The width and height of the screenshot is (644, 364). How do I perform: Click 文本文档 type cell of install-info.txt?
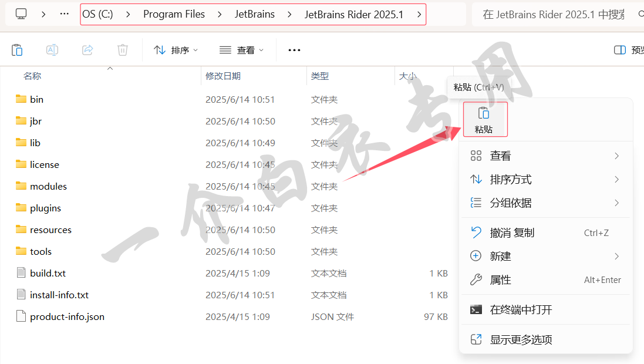click(x=329, y=295)
